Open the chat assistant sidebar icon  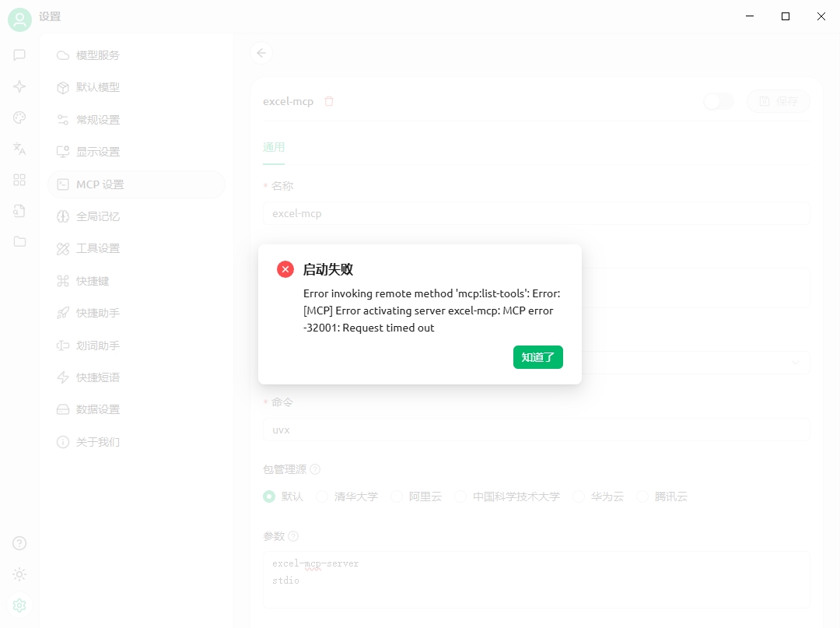tap(19, 55)
